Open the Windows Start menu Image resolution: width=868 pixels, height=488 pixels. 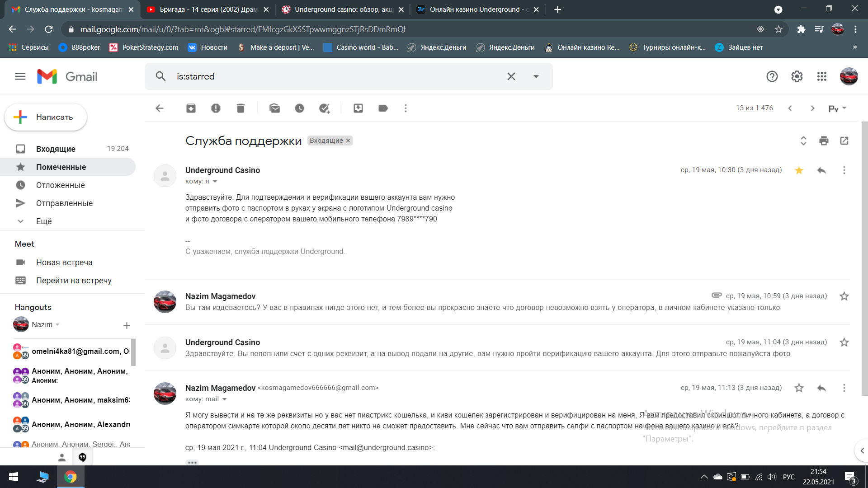point(14,477)
